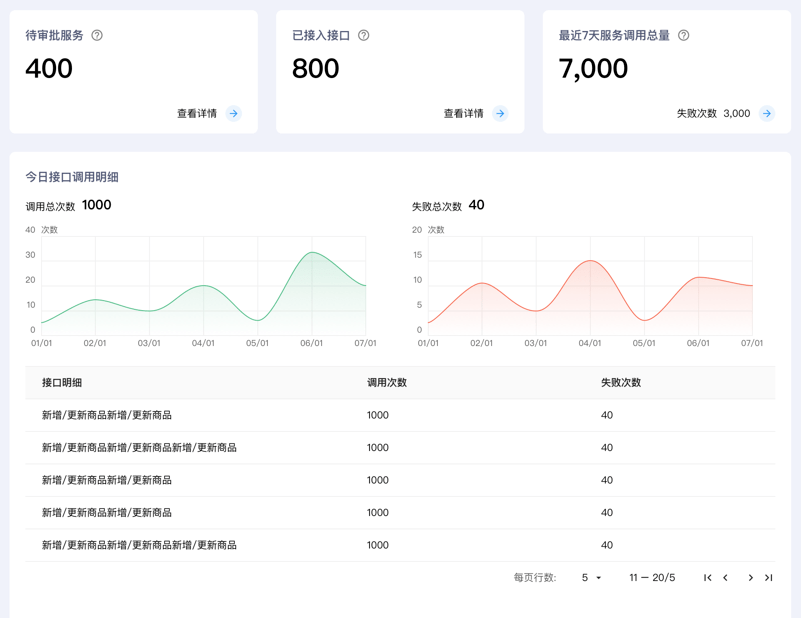The width and height of the screenshot is (801, 618).
Task: Click pagination range text 11 — 20/5
Action: click(652, 578)
